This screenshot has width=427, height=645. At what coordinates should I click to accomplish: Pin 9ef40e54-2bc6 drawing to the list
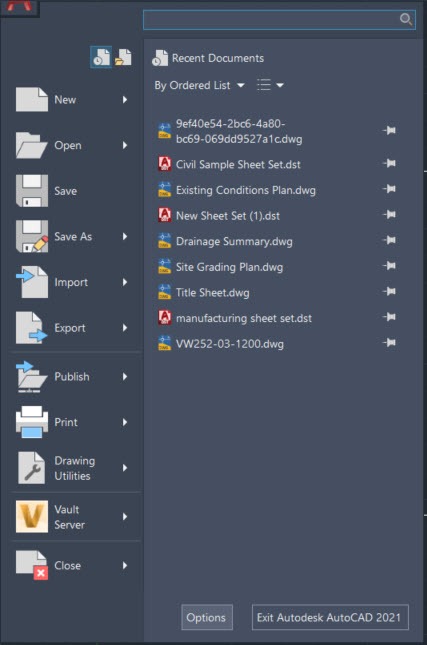(x=389, y=130)
